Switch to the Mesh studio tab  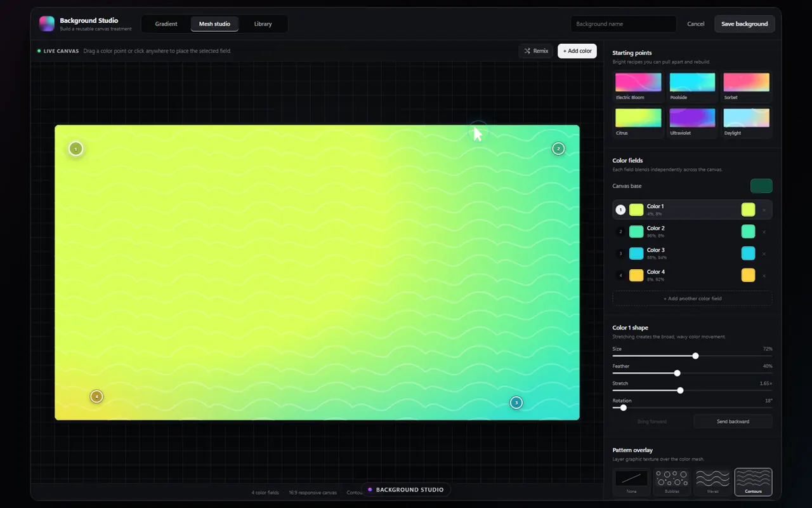[x=214, y=24]
